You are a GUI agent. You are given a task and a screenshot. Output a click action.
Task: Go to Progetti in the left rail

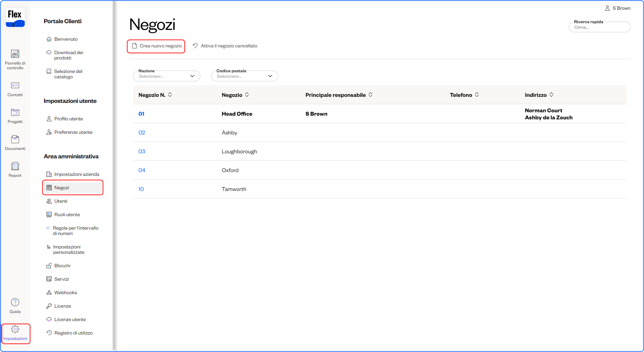pos(15,113)
